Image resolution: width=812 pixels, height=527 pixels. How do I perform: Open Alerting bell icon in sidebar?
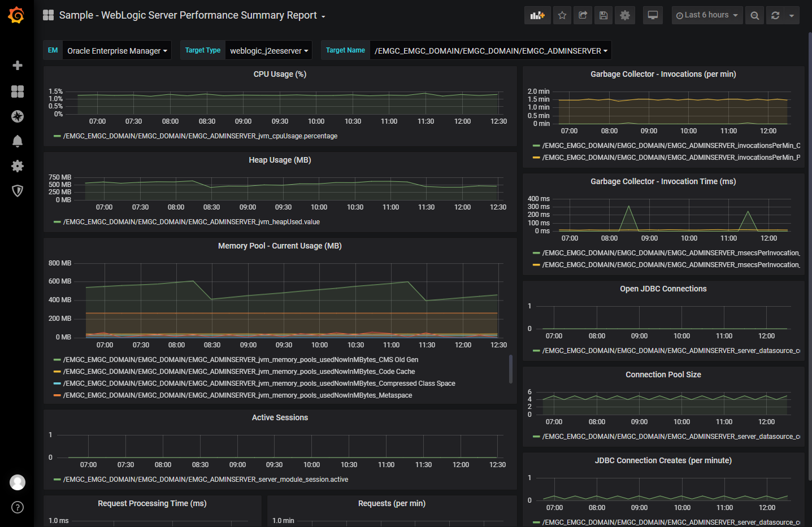[x=18, y=141]
